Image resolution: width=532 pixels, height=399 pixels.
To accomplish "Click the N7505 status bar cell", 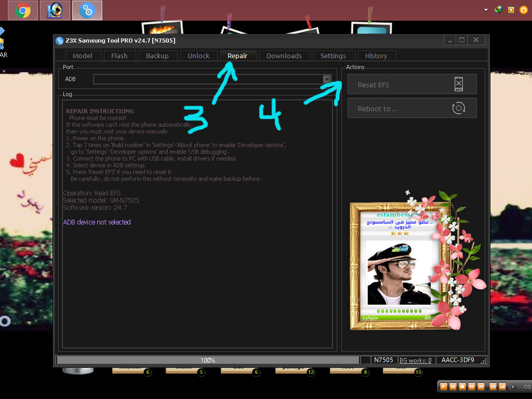I will (x=383, y=360).
